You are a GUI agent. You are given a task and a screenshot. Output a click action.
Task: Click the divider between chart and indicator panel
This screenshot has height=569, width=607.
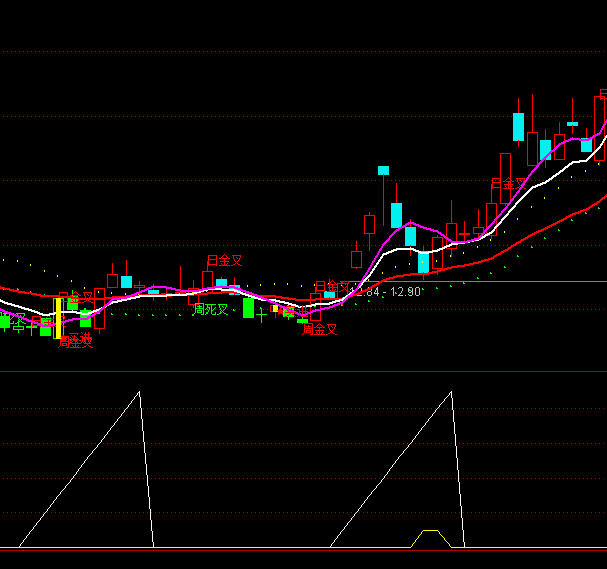click(x=300, y=372)
